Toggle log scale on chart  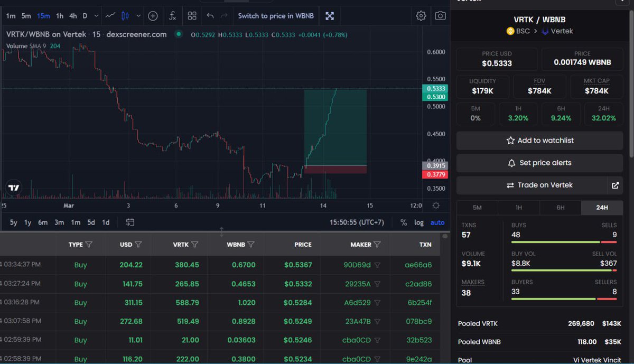pyautogui.click(x=419, y=222)
